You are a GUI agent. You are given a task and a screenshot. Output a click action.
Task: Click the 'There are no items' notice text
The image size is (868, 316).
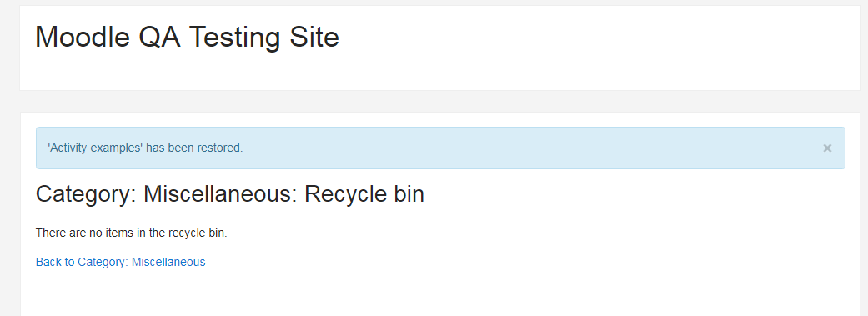(x=132, y=233)
